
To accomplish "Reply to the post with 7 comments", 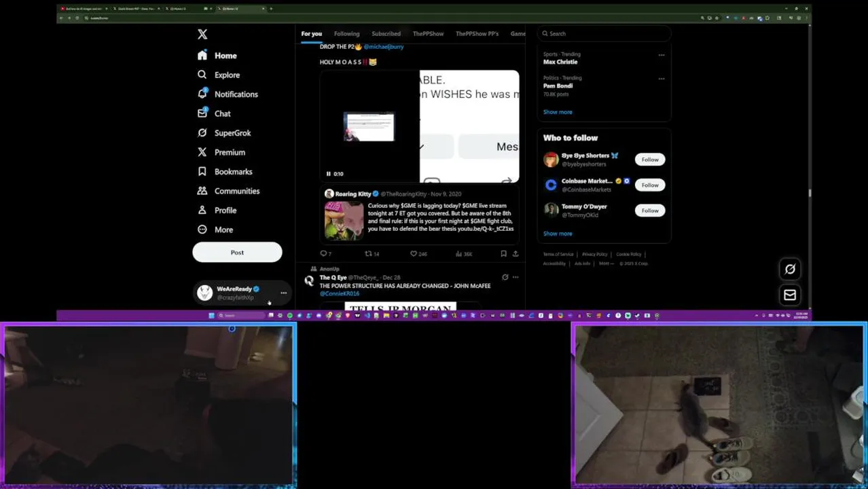I will 325,253.
